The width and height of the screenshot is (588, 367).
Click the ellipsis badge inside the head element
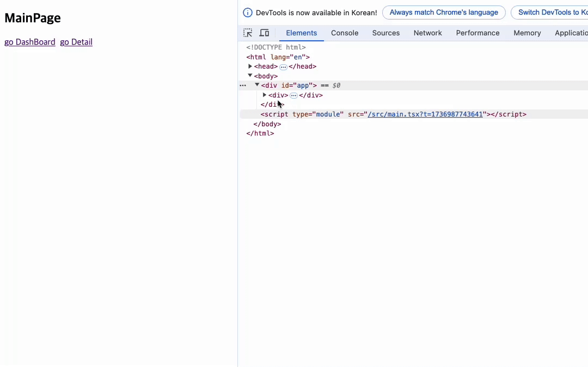point(283,67)
